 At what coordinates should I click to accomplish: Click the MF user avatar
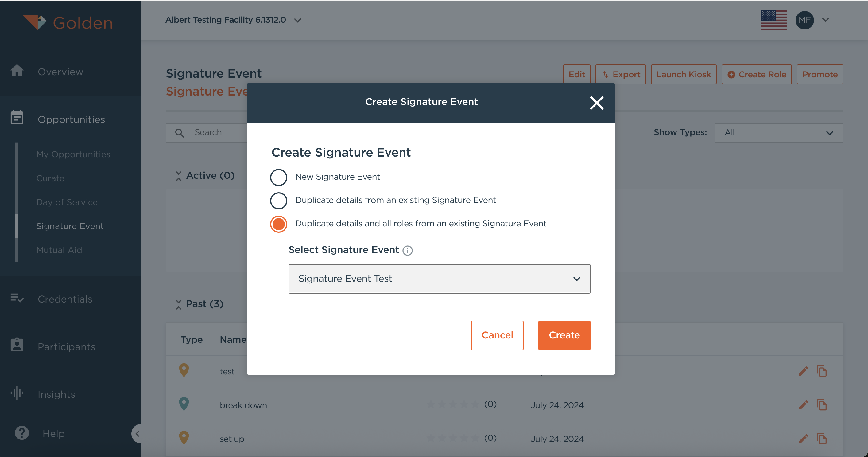[x=804, y=20]
